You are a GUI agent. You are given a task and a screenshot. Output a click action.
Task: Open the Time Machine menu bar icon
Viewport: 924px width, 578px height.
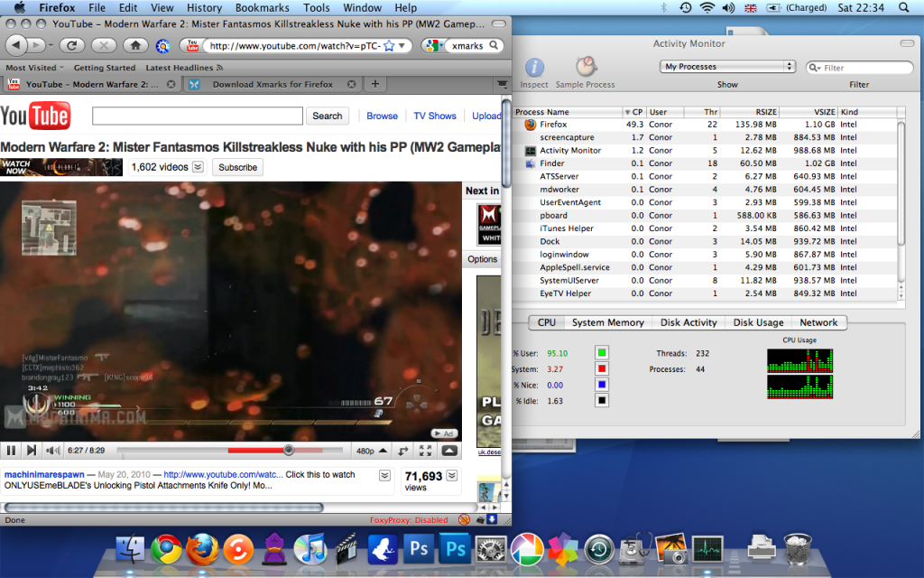coord(686,7)
